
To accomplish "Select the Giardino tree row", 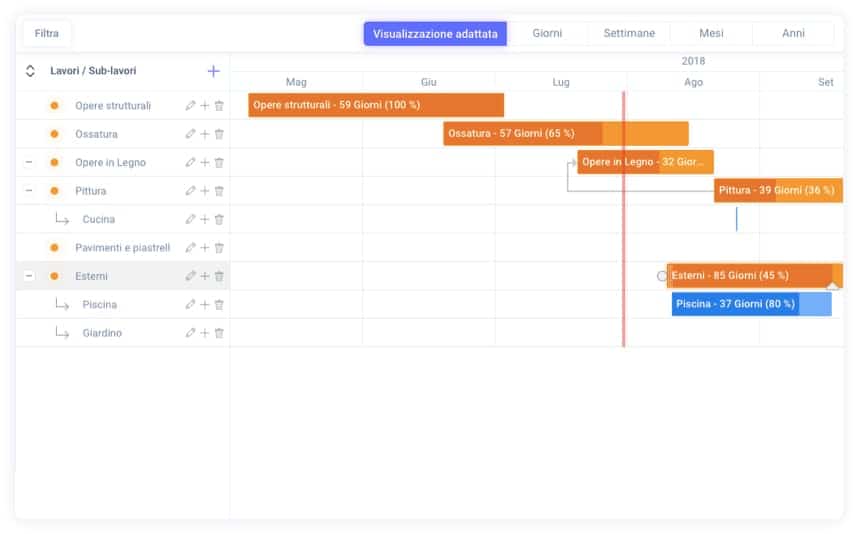I will pos(123,333).
